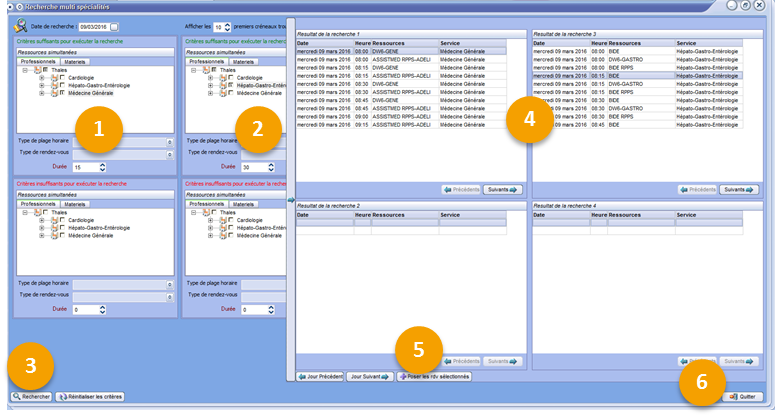The height and width of the screenshot is (420, 775).
Task: Expand the Hépato-Gastro-Entérologie node in the first tree
Action: [42, 85]
